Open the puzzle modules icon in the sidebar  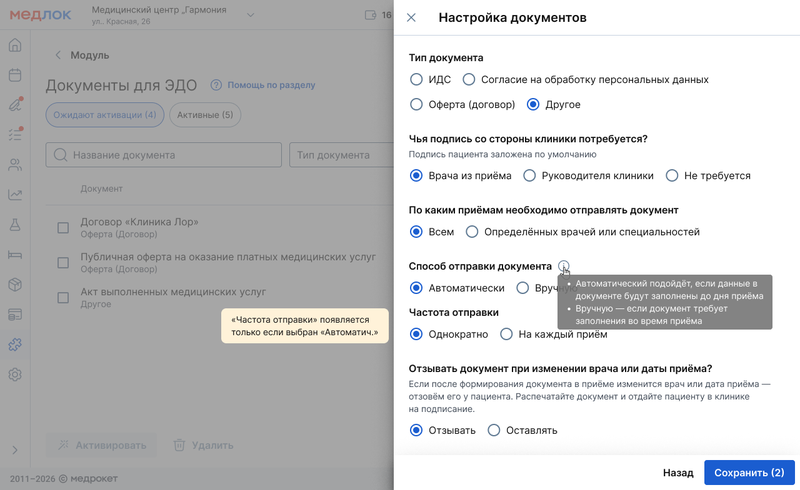pyautogui.click(x=15, y=345)
